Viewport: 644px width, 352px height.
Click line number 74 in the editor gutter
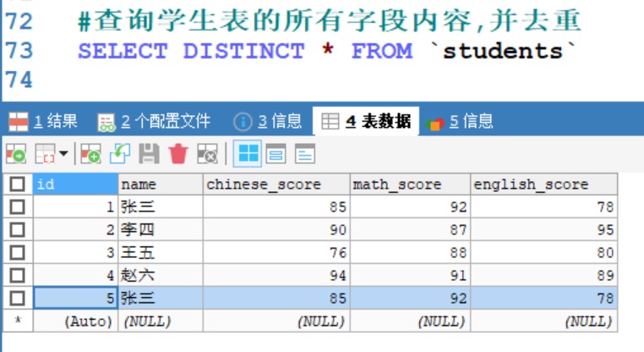coord(19,80)
